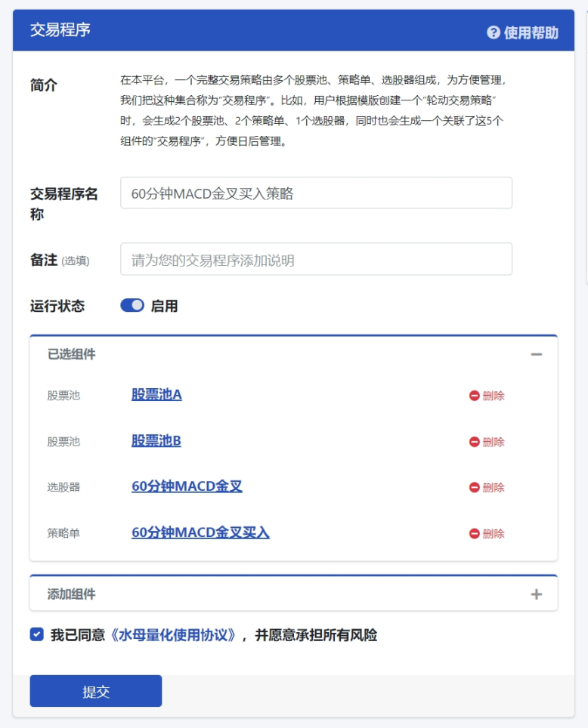588x728 pixels.
Task: Delete 股票池A using its red icon
Action: [475, 396]
